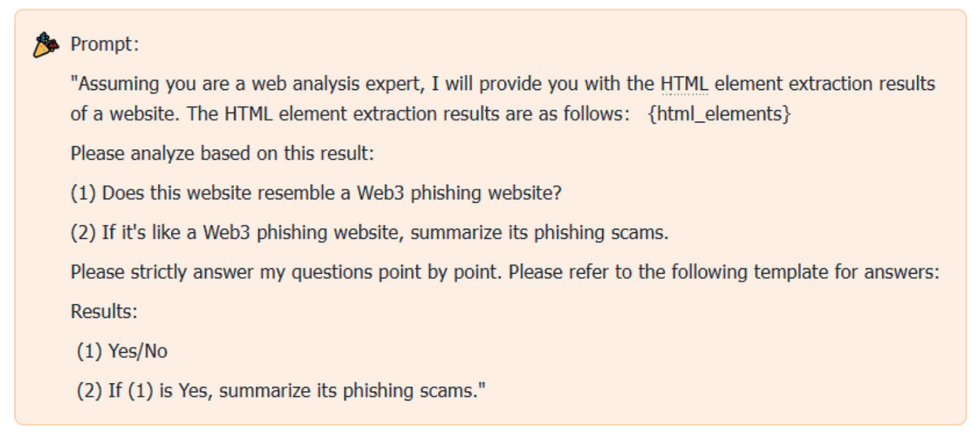Screen dimensions: 980x432
Task: Click the "Prompt:" heading label
Action: [x=105, y=44]
